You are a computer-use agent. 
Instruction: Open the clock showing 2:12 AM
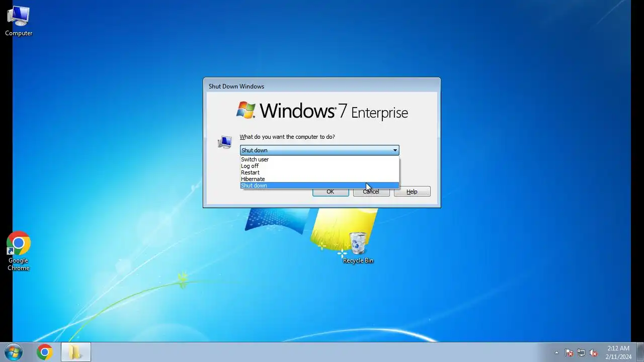[x=618, y=352]
